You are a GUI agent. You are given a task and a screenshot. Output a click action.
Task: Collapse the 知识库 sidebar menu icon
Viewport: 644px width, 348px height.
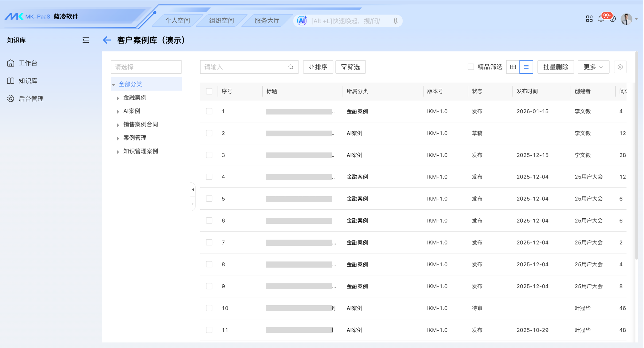pyautogui.click(x=86, y=40)
